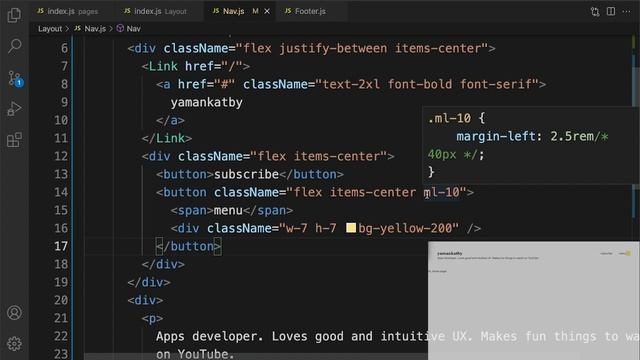This screenshot has width=640, height=360.
Task: Click the M modified badge on Nav.js tab
Action: (256, 11)
